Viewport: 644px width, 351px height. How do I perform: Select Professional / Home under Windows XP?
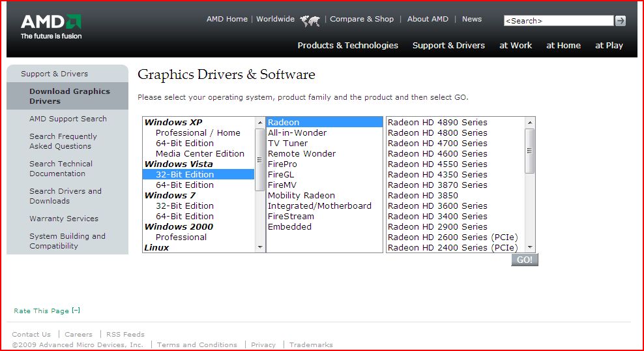point(198,132)
